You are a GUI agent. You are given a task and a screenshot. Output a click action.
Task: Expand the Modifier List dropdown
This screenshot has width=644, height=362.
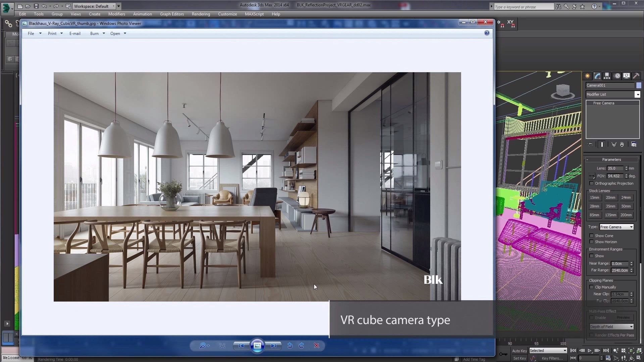[637, 95]
